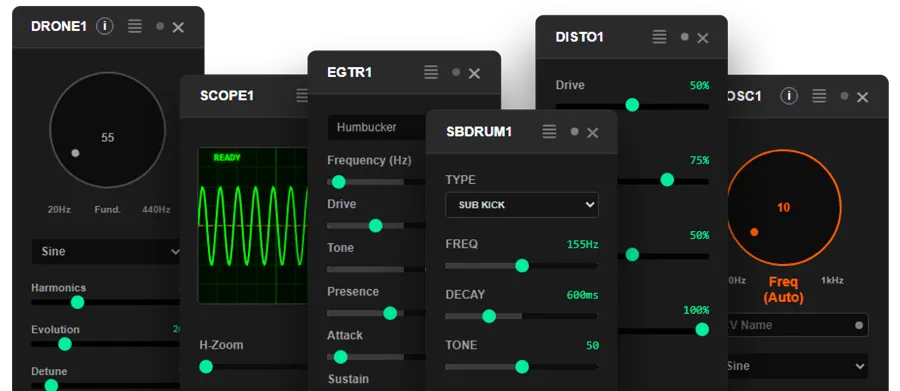Image resolution: width=900 pixels, height=391 pixels.
Task: Click the SBDRUM1 DECAY slider handle
Action: click(489, 316)
